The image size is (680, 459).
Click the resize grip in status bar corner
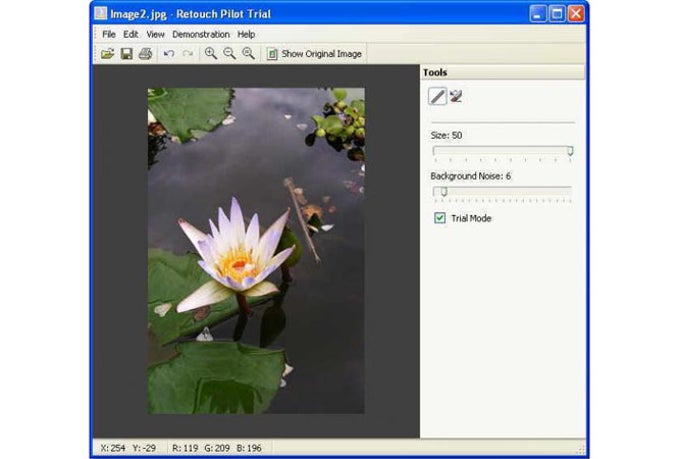581,449
